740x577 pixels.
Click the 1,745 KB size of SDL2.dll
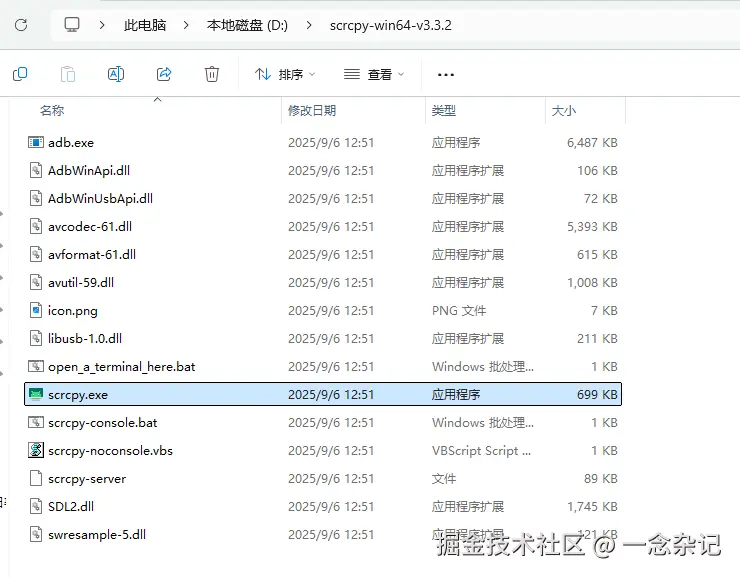point(592,506)
